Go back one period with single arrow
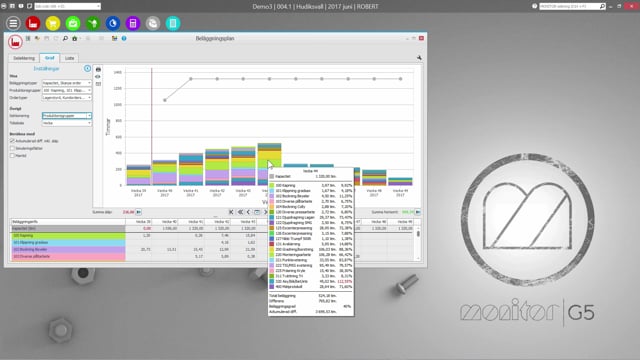The width and height of the screenshot is (640, 360). tap(248, 212)
